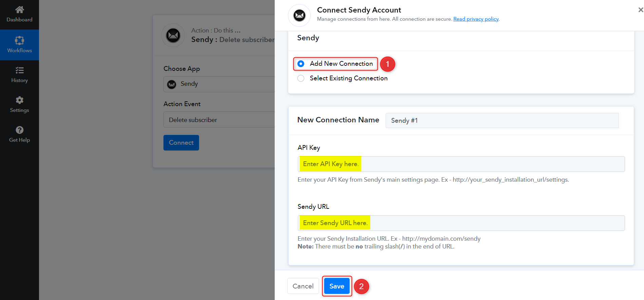The image size is (644, 300).
Task: Click the Dashboard label in sidebar
Action: pyautogui.click(x=20, y=20)
